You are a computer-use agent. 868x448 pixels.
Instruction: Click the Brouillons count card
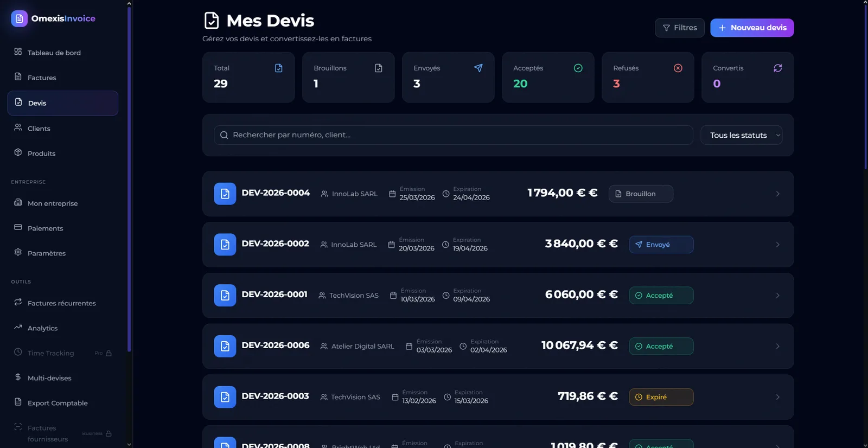[348, 77]
